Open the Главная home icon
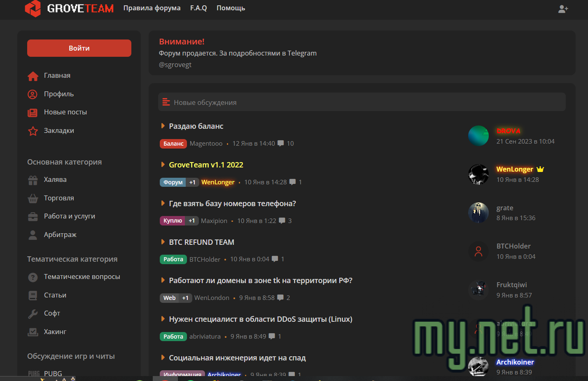 (x=33, y=76)
